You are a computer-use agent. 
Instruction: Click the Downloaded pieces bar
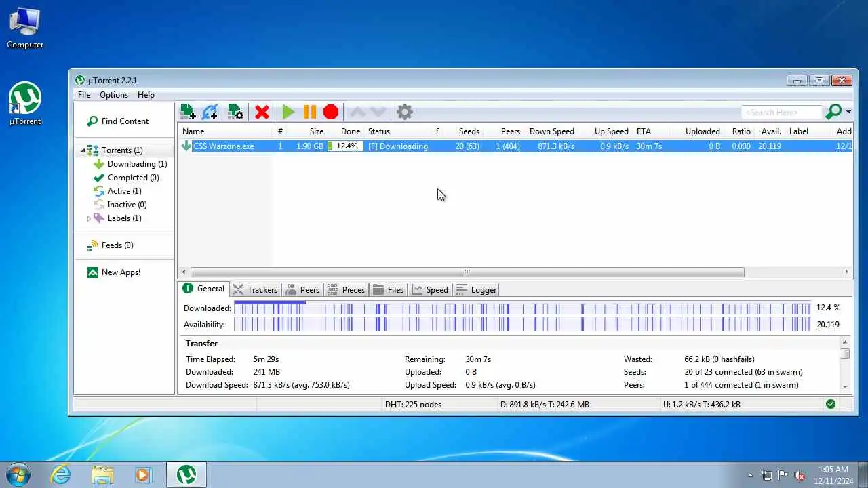(522, 308)
